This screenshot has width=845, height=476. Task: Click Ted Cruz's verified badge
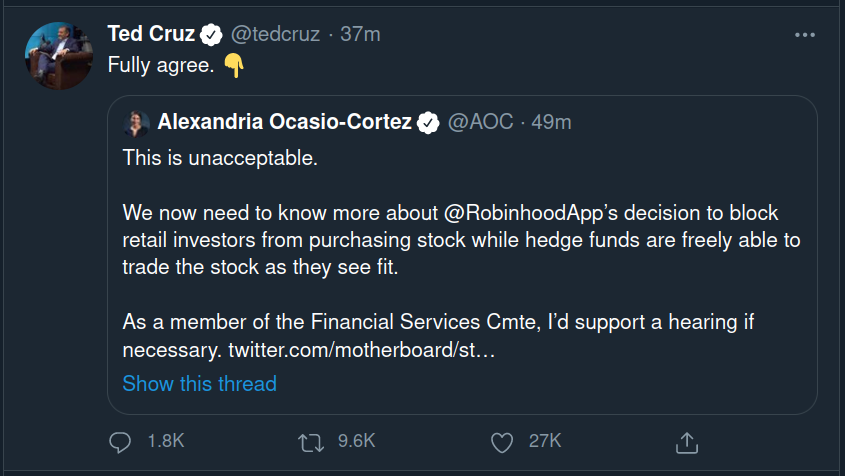click(x=211, y=35)
